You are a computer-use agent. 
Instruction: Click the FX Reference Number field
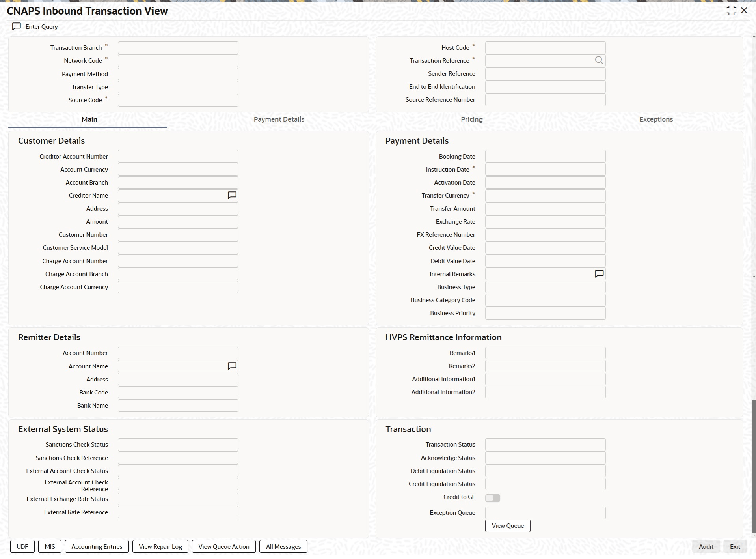pyautogui.click(x=546, y=235)
